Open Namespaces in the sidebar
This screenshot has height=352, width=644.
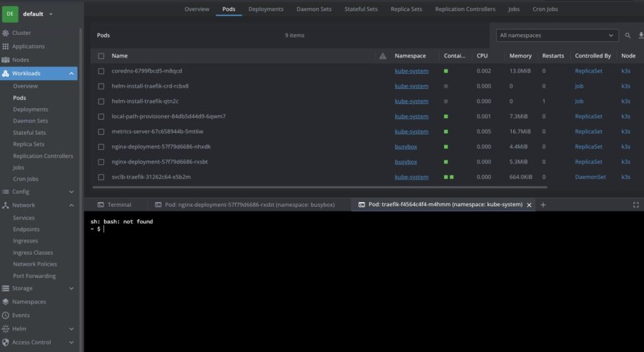pos(29,302)
